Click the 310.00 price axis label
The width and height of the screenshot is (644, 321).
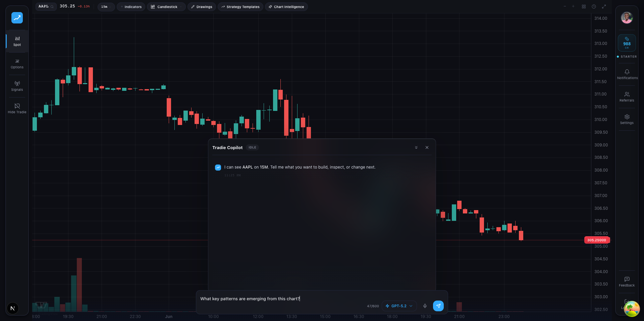point(601,120)
